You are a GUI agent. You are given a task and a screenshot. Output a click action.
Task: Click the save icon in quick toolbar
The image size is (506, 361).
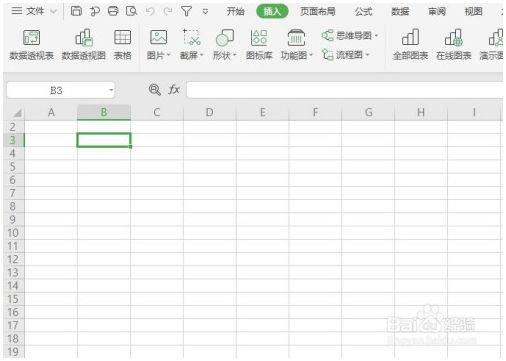coord(76,11)
